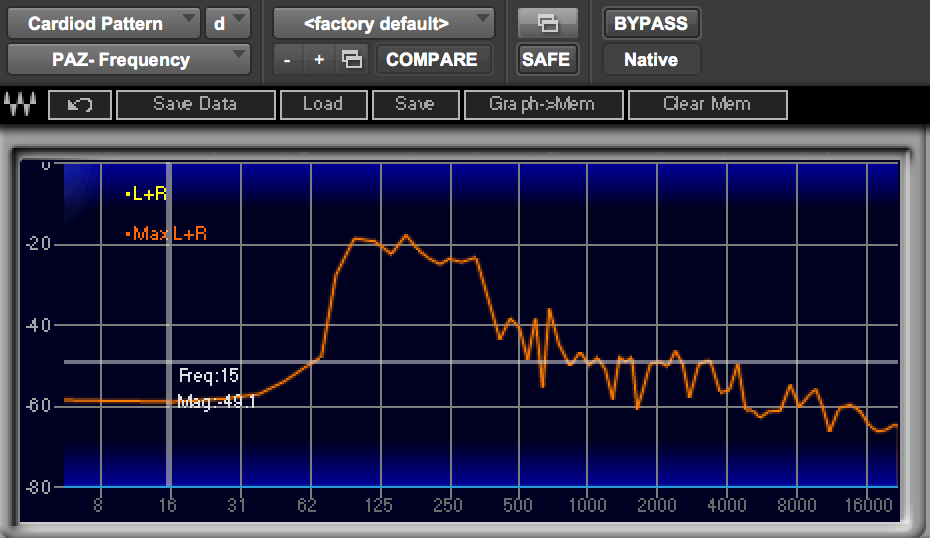This screenshot has width=930, height=538.
Task: Click the plugin window target icon
Action: point(547,23)
